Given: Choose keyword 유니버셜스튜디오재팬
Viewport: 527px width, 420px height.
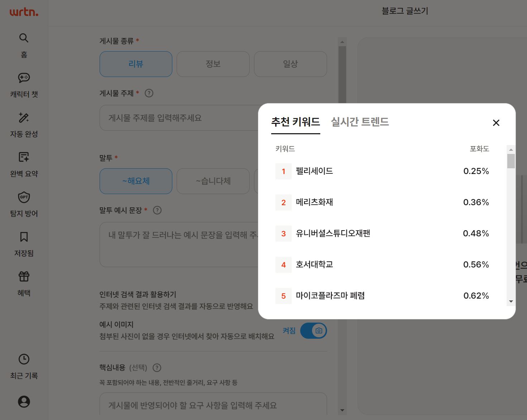Looking at the screenshot, I should click(333, 233).
